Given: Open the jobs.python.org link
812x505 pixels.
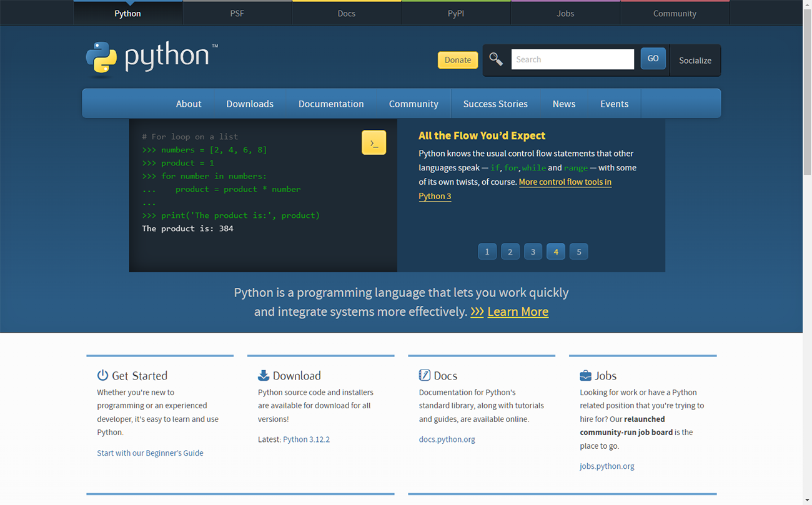Looking at the screenshot, I should click(607, 466).
